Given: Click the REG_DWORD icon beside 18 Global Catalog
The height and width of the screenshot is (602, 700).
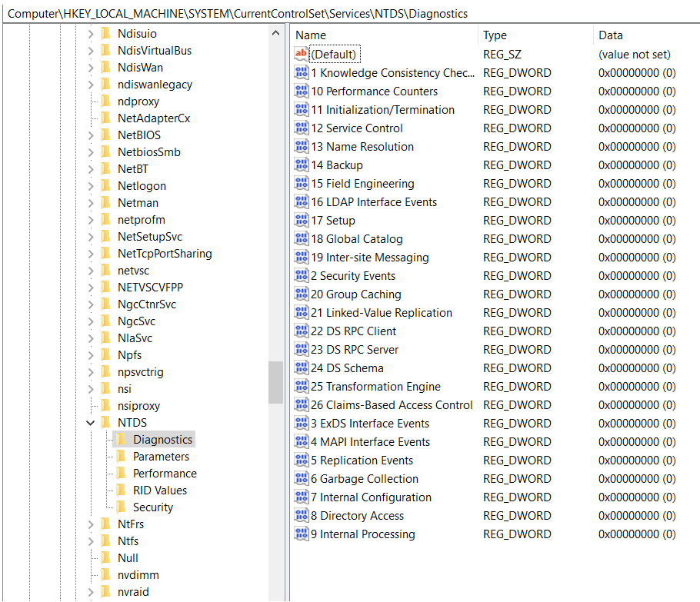Looking at the screenshot, I should [x=301, y=238].
